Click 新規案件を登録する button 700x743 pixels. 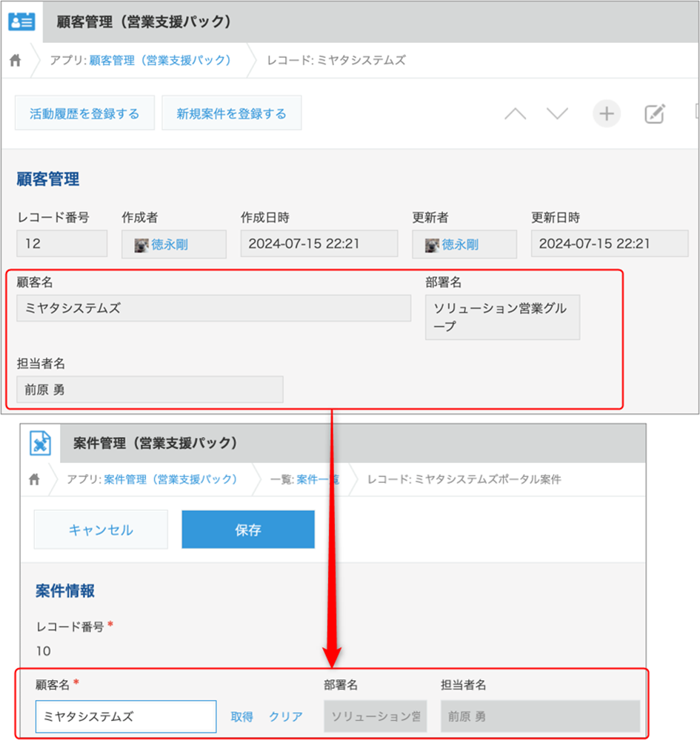[x=231, y=113]
